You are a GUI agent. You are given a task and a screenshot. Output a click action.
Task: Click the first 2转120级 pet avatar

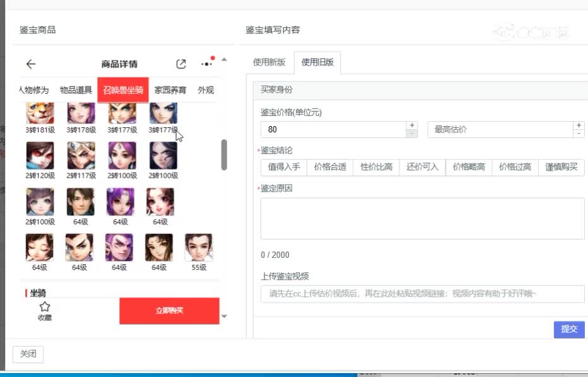coord(40,155)
